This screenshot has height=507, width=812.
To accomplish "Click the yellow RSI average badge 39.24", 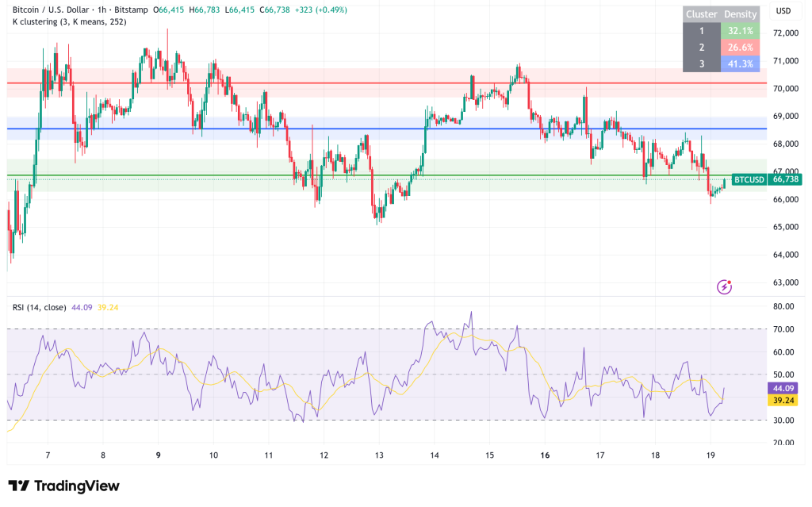I will [x=783, y=401].
